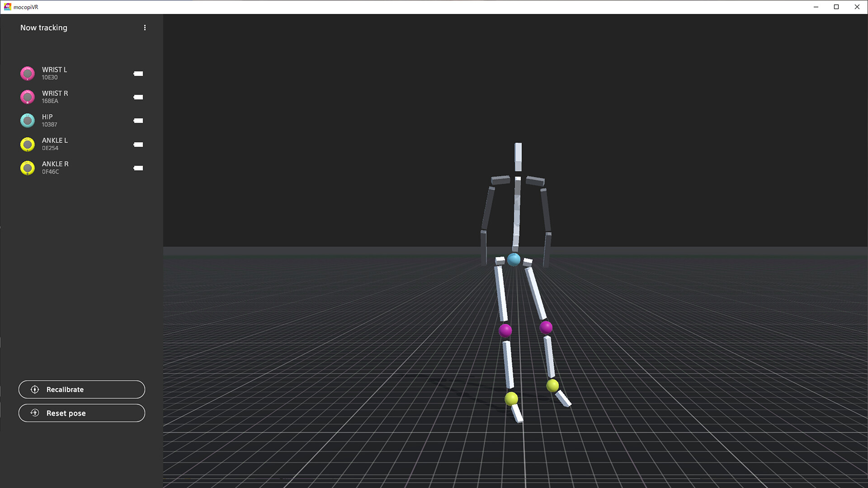The image size is (868, 488).
Task: Click the Now tracking panel header
Action: click(x=44, y=28)
